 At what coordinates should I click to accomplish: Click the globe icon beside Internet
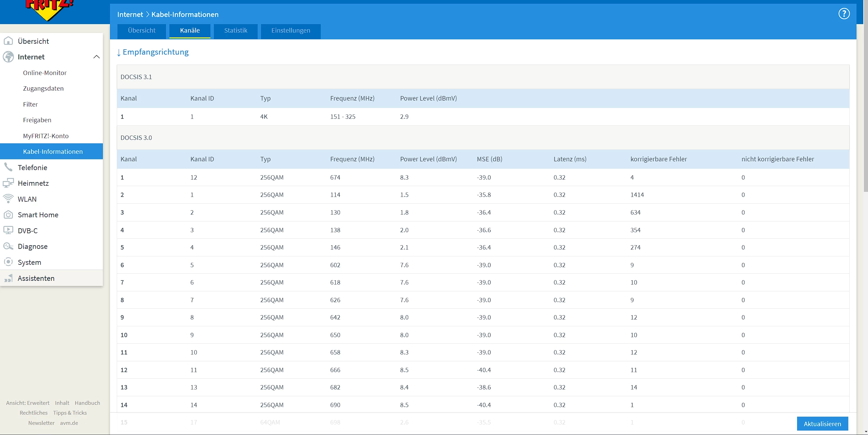8,57
